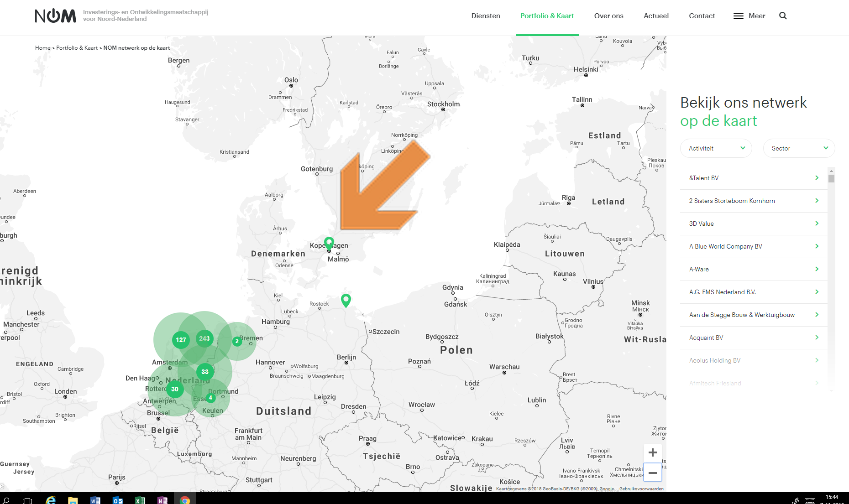Open the 3D Value entry arrow
The image size is (849, 504).
(817, 223)
